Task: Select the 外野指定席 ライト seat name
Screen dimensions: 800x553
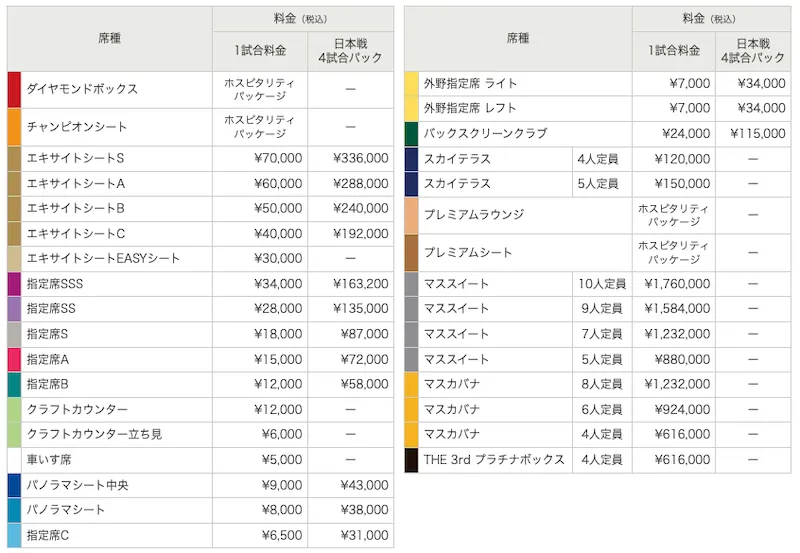Action: 470,83
